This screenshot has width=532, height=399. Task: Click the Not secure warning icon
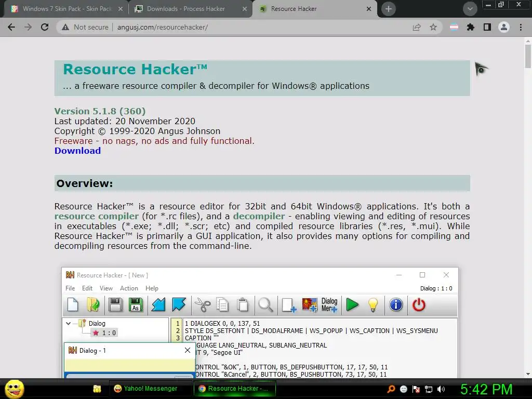(x=65, y=27)
